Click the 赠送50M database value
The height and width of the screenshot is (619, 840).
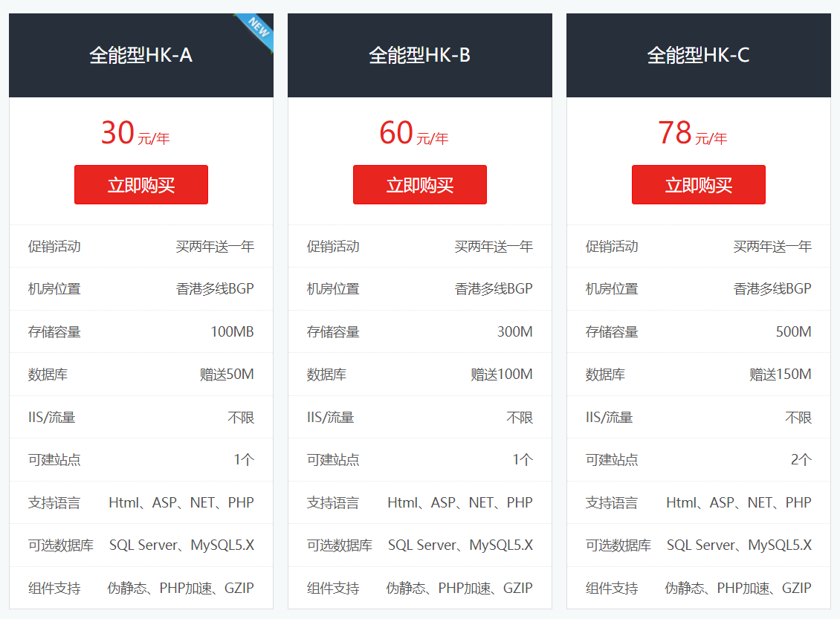pyautogui.click(x=227, y=375)
